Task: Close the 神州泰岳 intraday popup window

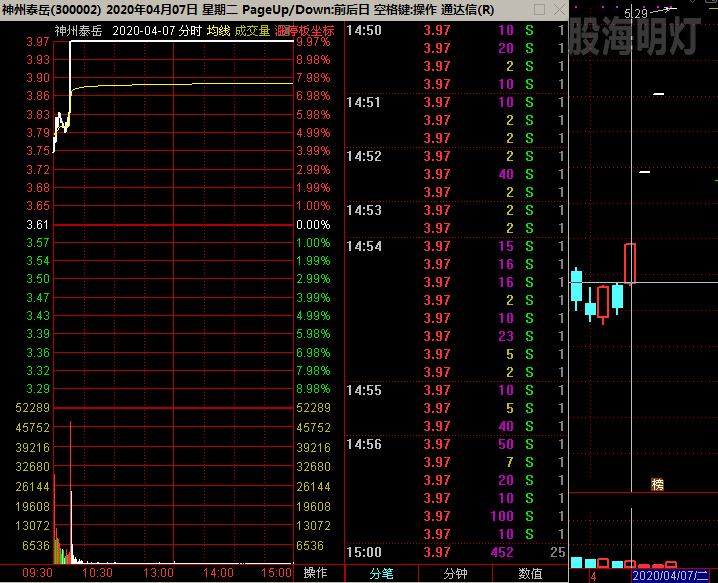Action: click(559, 10)
